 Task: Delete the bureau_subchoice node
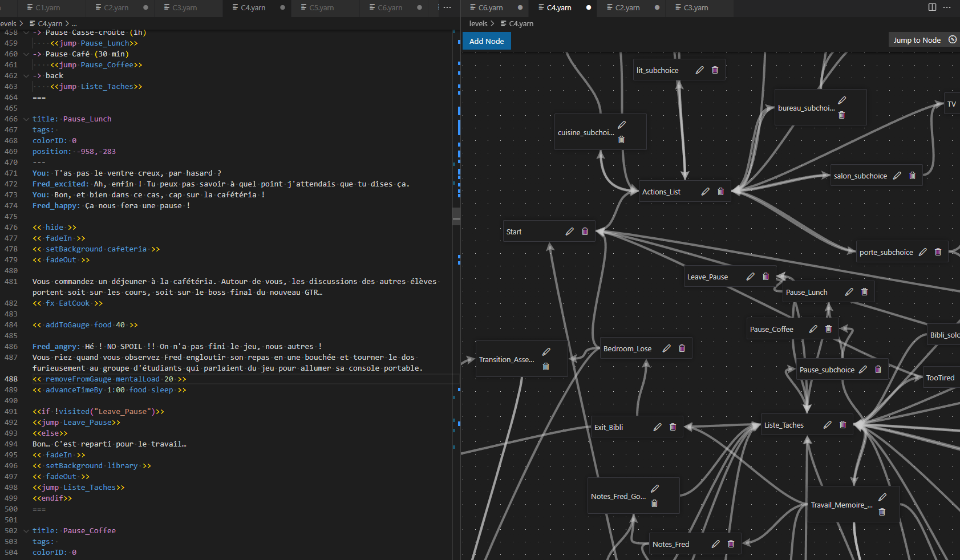tap(841, 115)
